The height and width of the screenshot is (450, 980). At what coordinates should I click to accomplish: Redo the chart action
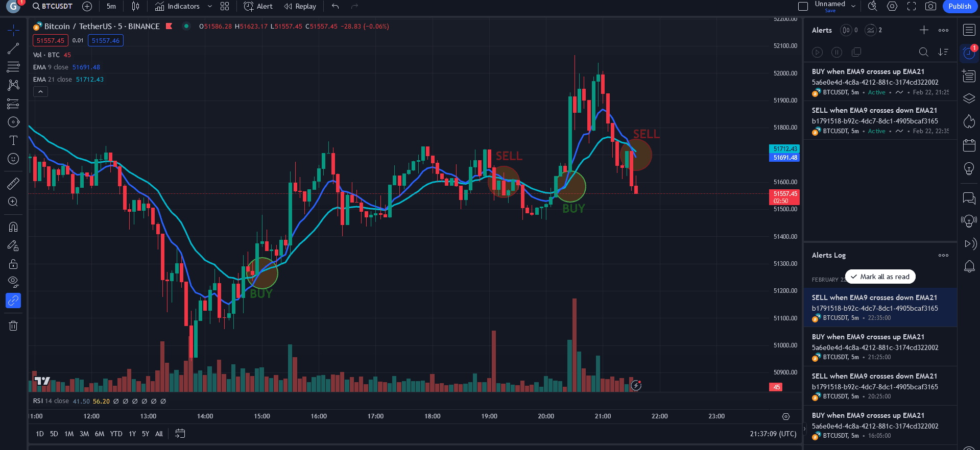pos(355,7)
